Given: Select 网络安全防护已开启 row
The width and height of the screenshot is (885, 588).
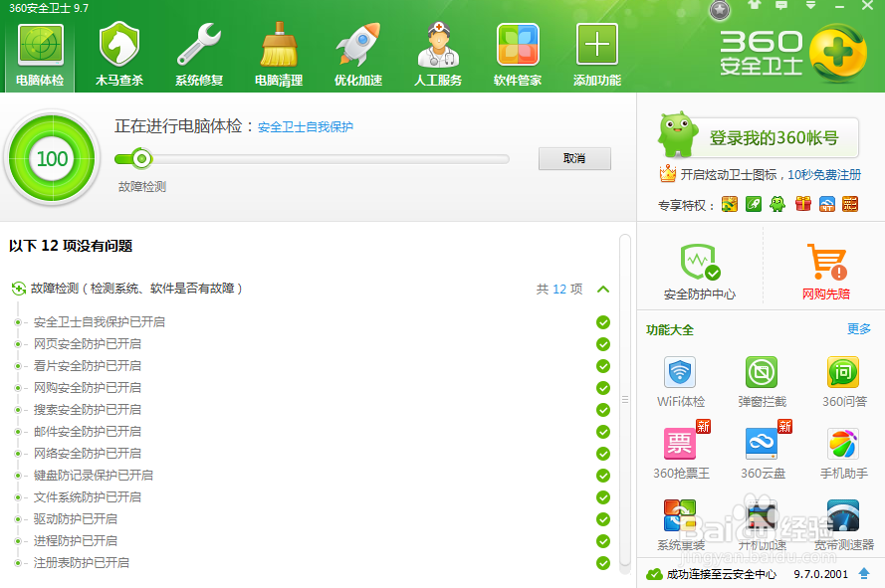Looking at the screenshot, I should (313, 454).
